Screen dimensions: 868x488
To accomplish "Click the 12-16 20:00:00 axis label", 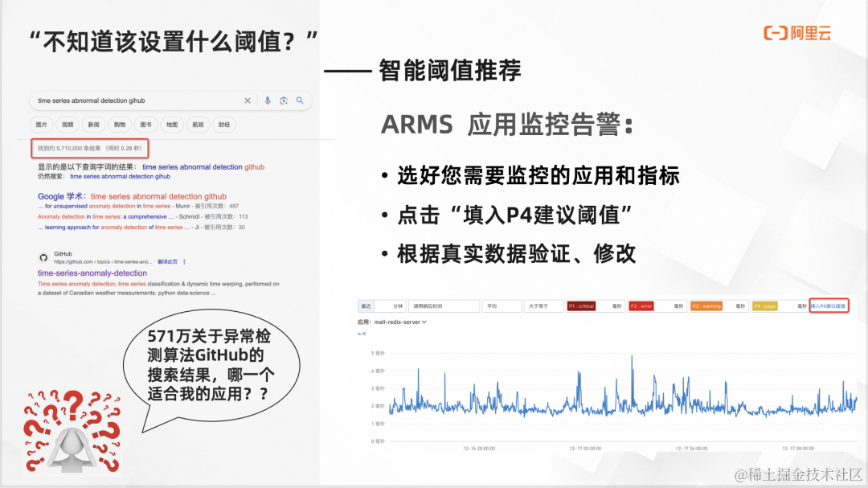I will pyautogui.click(x=479, y=449).
